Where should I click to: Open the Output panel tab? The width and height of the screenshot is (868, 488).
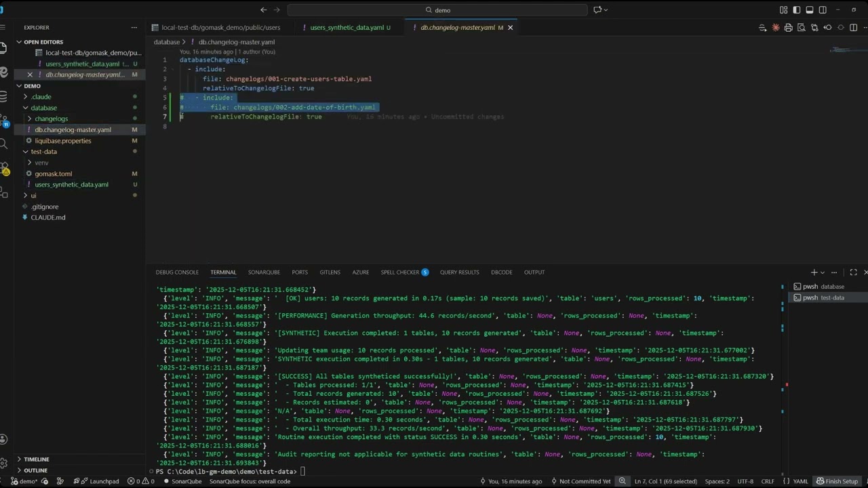[x=534, y=272]
